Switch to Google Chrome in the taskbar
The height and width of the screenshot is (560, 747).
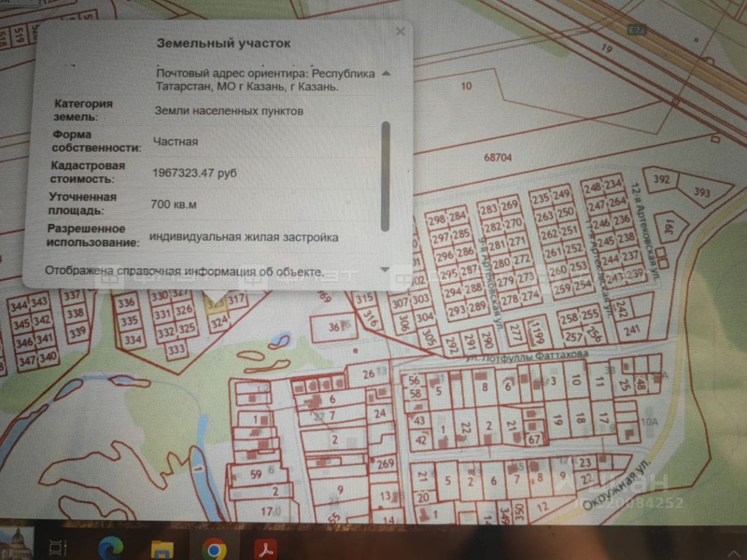pos(214,549)
